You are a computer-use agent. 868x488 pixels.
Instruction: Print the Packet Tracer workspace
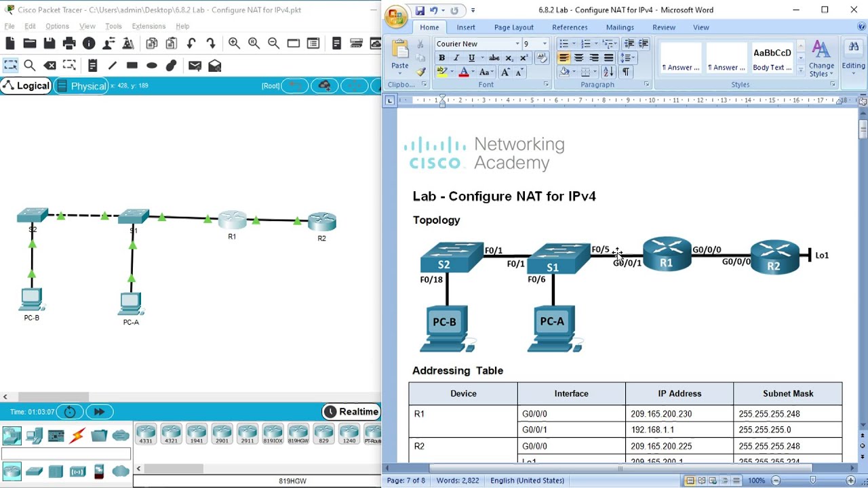pos(68,43)
